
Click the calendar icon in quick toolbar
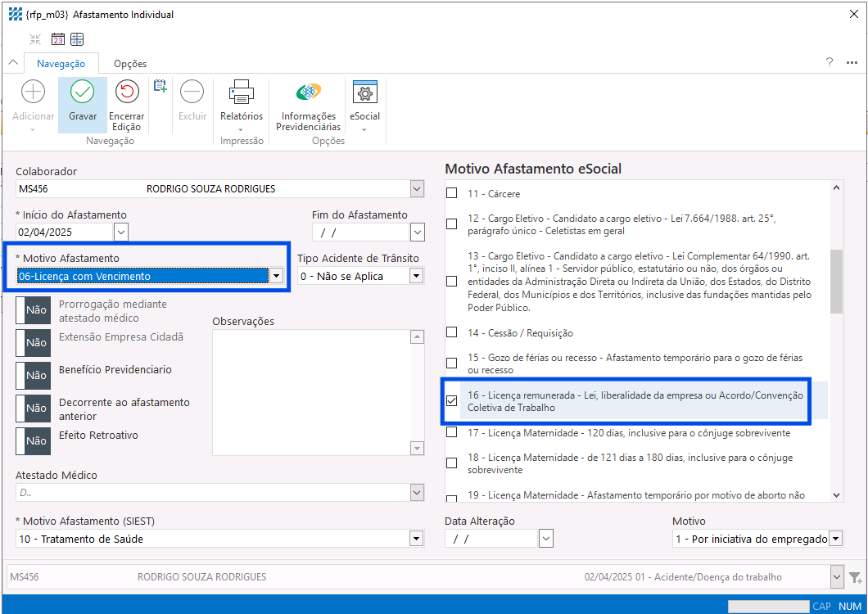click(x=58, y=39)
